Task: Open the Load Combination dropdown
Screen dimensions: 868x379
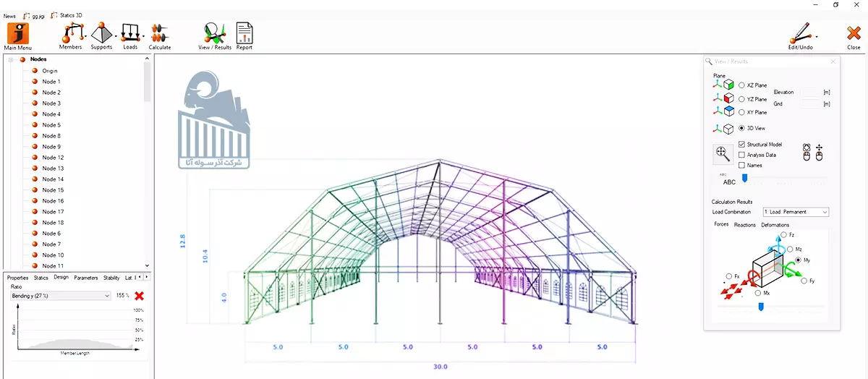Action: click(x=796, y=212)
